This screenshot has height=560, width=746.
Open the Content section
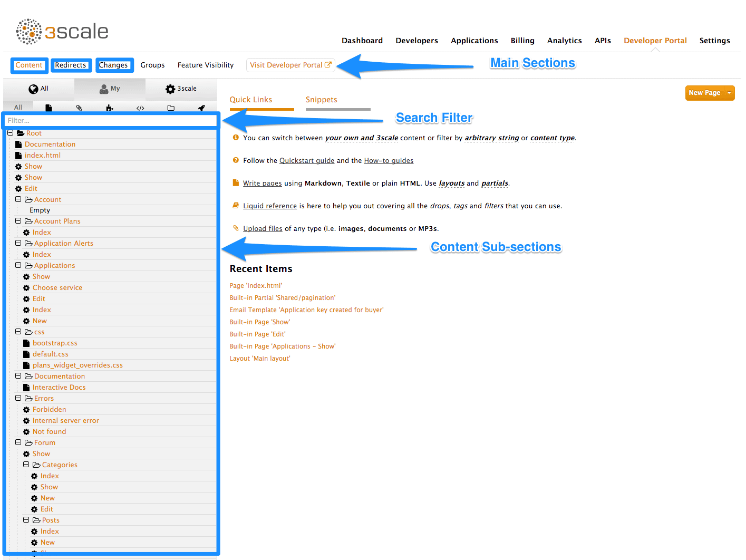(x=29, y=65)
